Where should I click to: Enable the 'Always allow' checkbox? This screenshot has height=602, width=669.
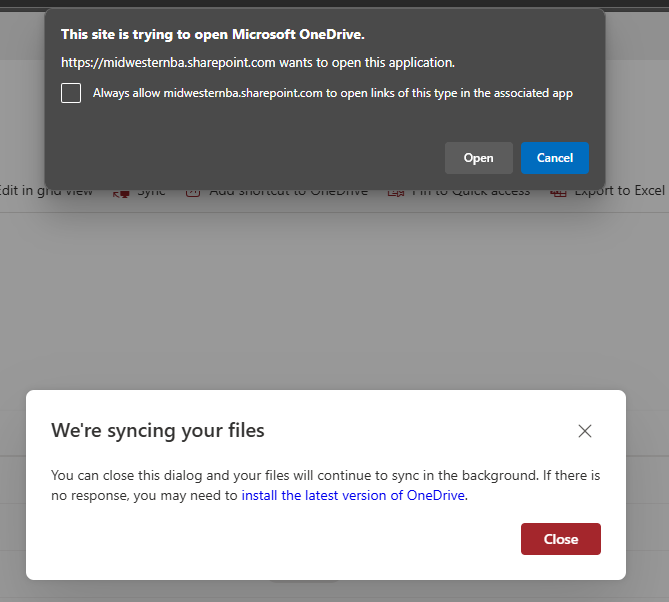pos(71,93)
